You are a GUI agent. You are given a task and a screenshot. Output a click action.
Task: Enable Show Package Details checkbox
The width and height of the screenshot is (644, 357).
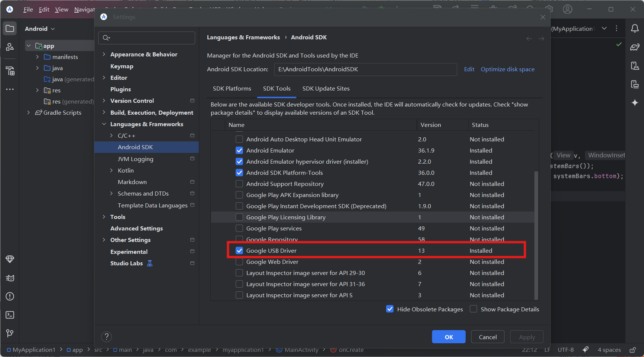coord(473,309)
